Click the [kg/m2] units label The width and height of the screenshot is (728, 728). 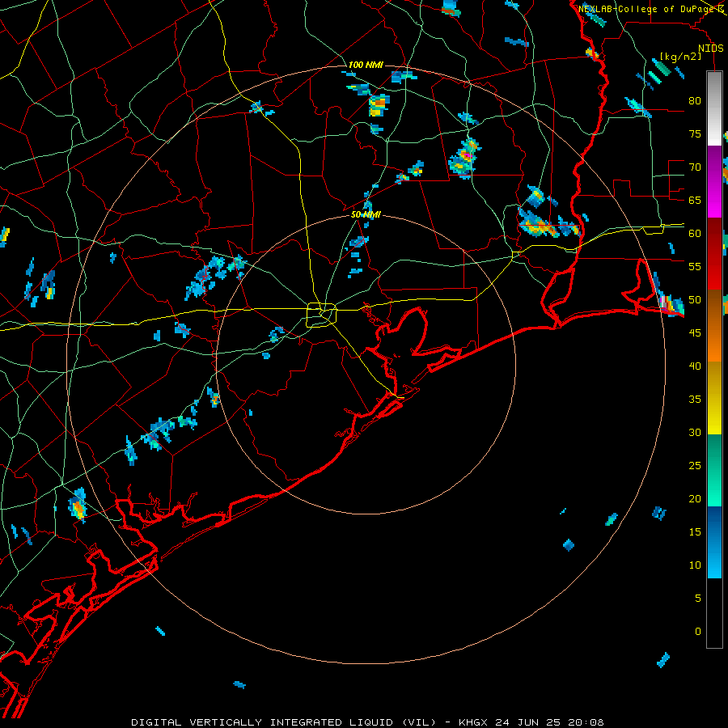coord(680,57)
